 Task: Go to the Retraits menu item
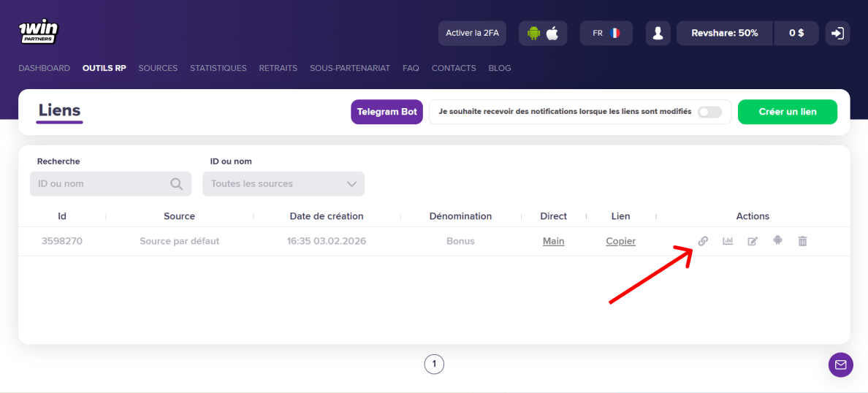click(x=278, y=68)
